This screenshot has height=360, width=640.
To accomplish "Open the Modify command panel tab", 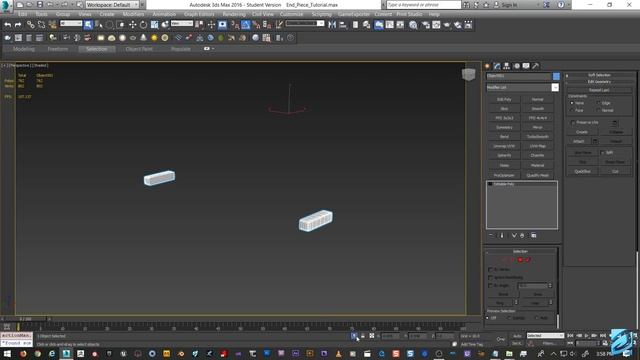I will pyautogui.click(x=497, y=66).
